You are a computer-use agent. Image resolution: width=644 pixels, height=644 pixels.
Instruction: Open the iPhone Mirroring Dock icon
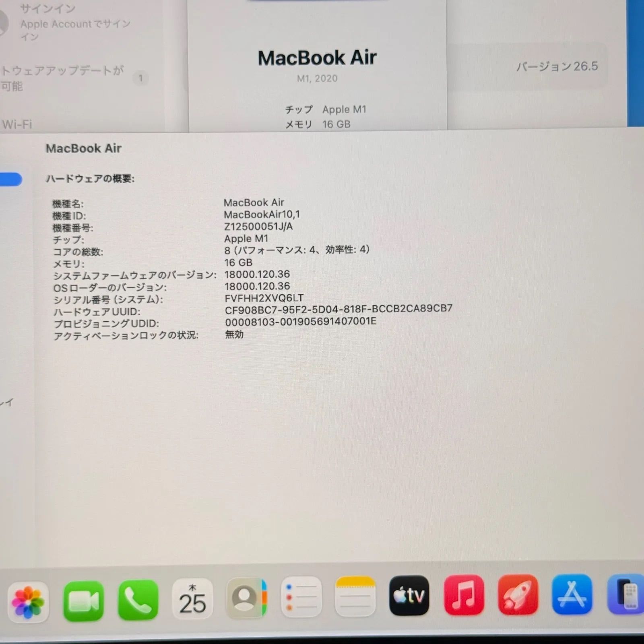pos(626,594)
